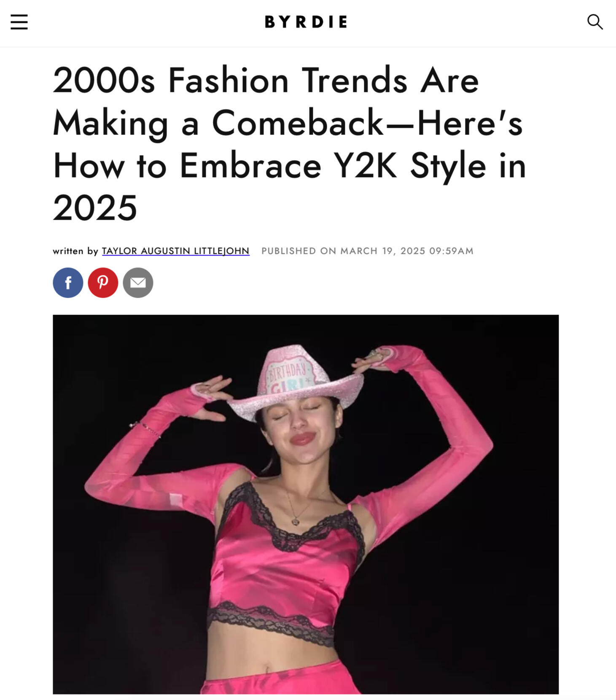Share the article on Facebook
This screenshot has height=700, width=616.
(x=68, y=283)
